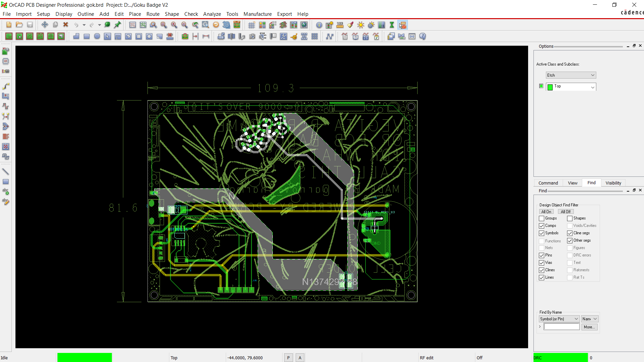Click the Flip design icon
Viewport: 644px width, 362px height.
point(237,25)
